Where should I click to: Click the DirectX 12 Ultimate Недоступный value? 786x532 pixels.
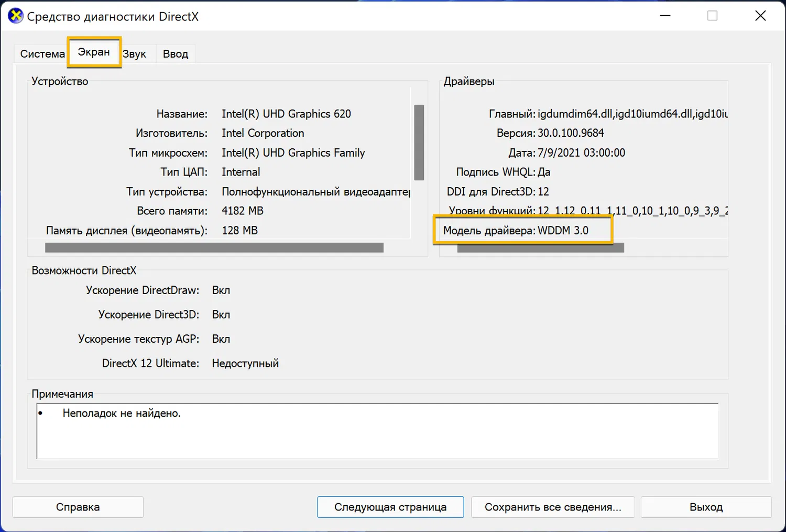tap(245, 363)
